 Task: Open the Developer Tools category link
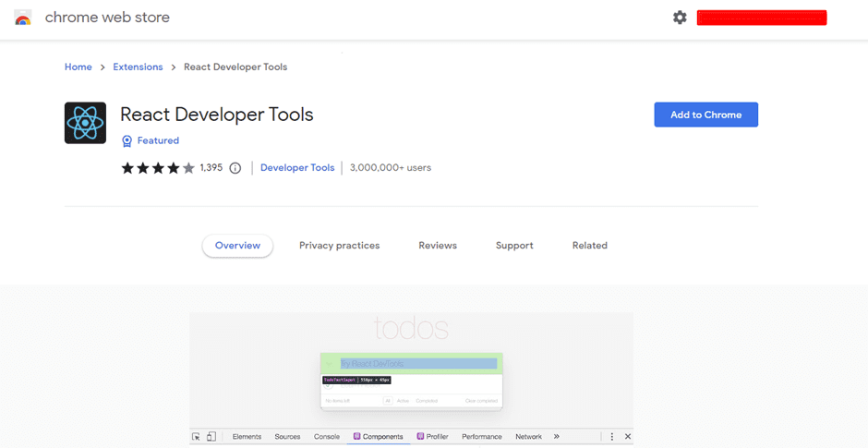point(297,168)
